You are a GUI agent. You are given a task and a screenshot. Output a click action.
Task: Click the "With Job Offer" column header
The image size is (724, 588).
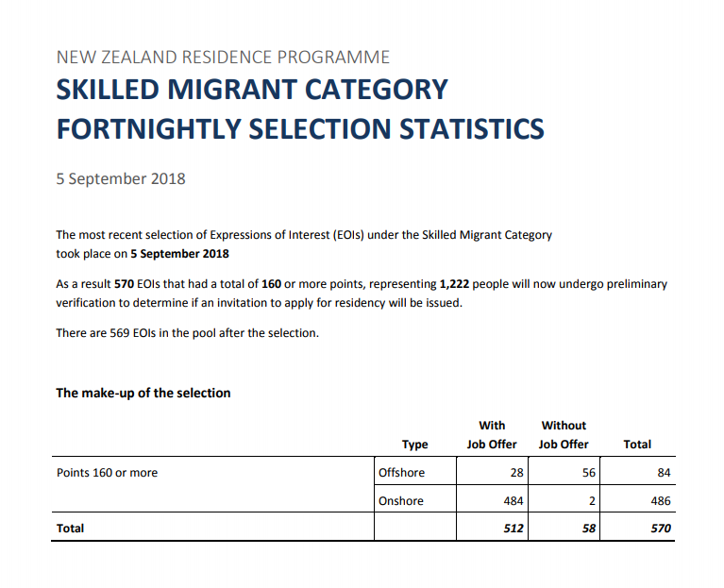point(492,435)
